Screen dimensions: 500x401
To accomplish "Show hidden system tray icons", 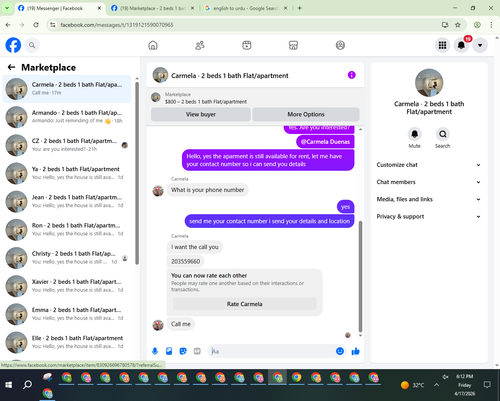I will click(436, 385).
